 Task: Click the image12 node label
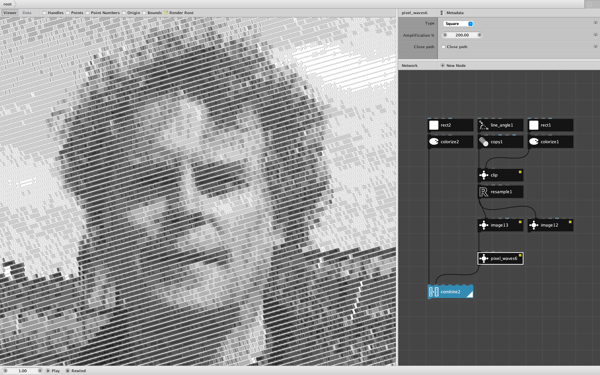pyautogui.click(x=549, y=225)
